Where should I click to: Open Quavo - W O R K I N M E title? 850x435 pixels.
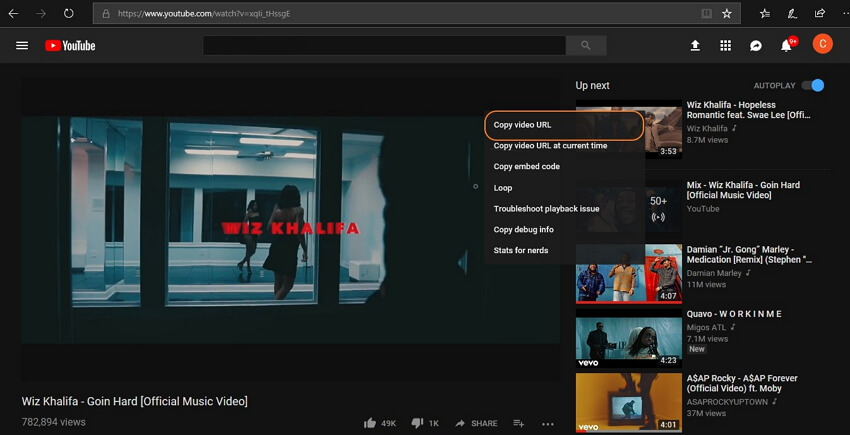point(735,314)
